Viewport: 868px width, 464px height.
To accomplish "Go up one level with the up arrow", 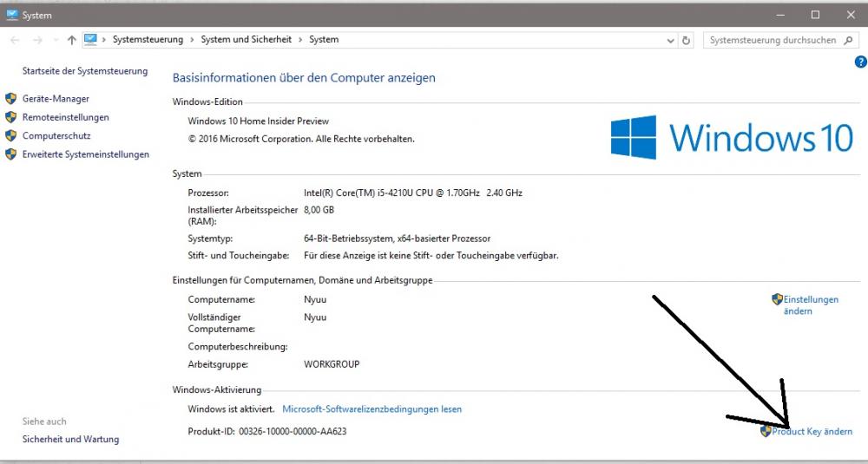I will point(71,40).
